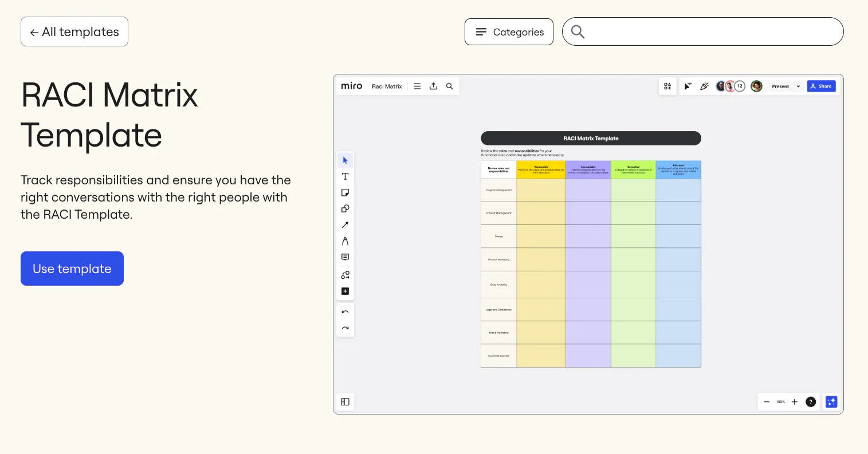Go back to All templates
This screenshot has width=868, height=454.
click(74, 32)
